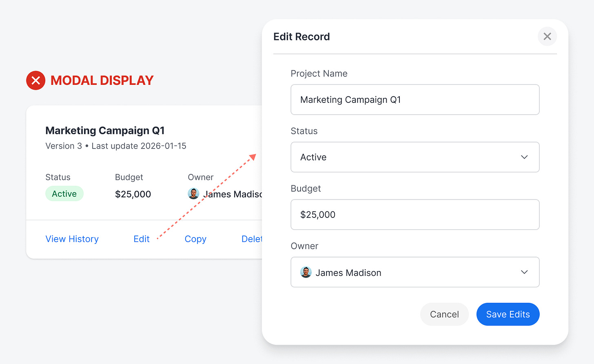Click the owner avatar in the Owner dropdown

pos(306,272)
